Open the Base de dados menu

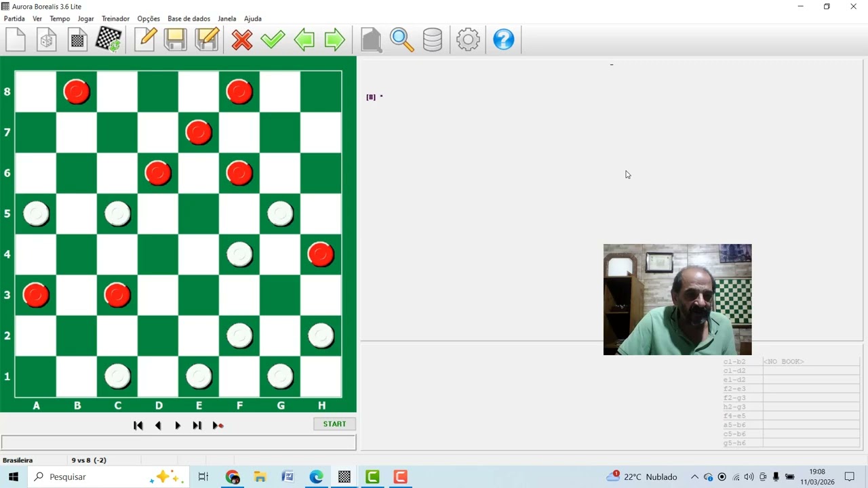point(189,18)
